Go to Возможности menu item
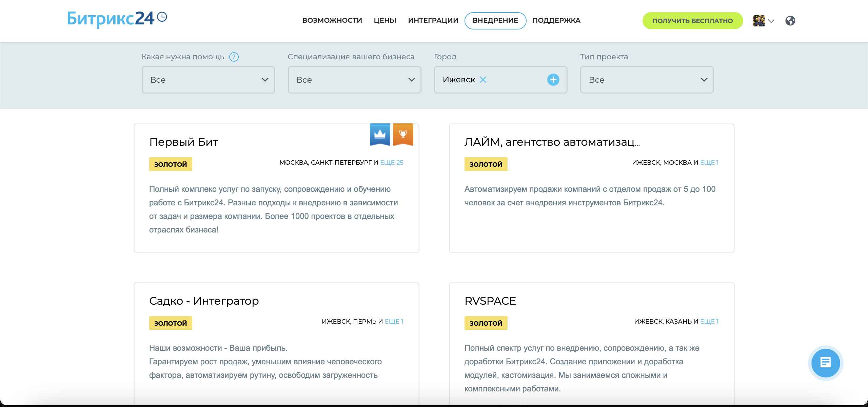The height and width of the screenshot is (407, 868). coord(332,20)
